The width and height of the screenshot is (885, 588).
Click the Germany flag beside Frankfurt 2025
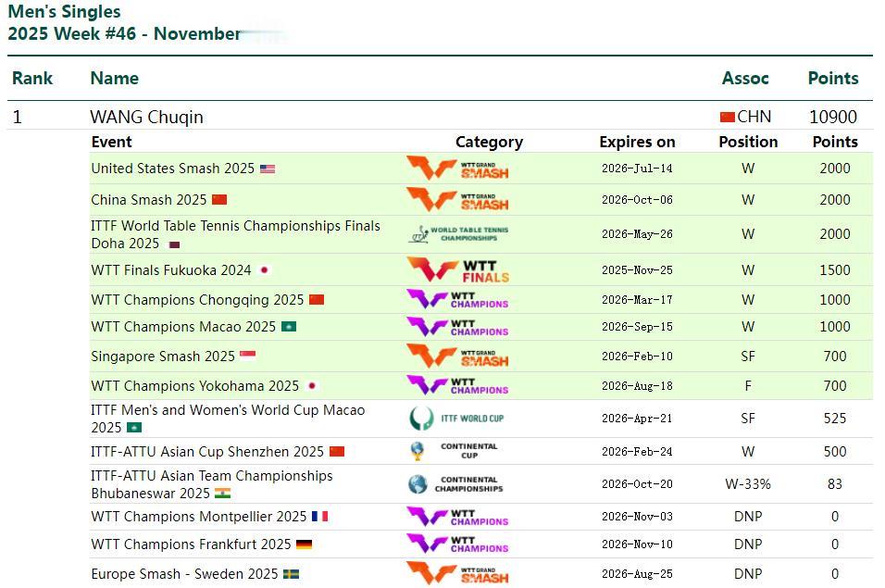[x=305, y=544]
